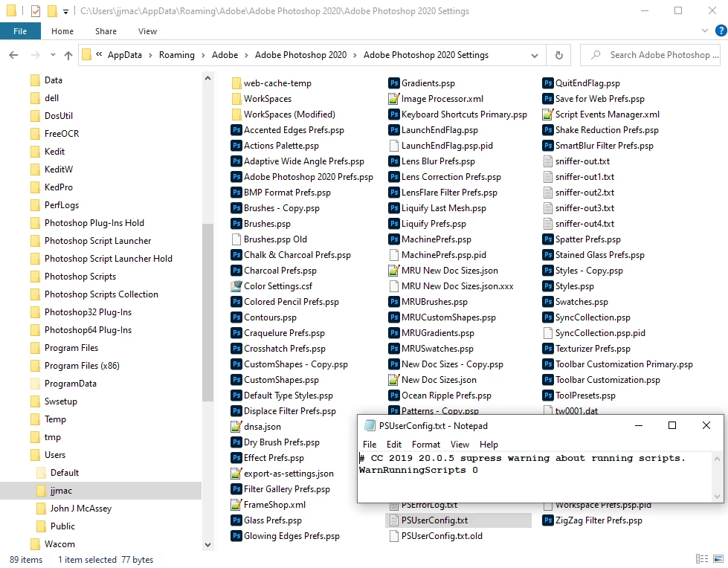
Task: Click the Notepad scroll down arrow
Action: pos(717,496)
